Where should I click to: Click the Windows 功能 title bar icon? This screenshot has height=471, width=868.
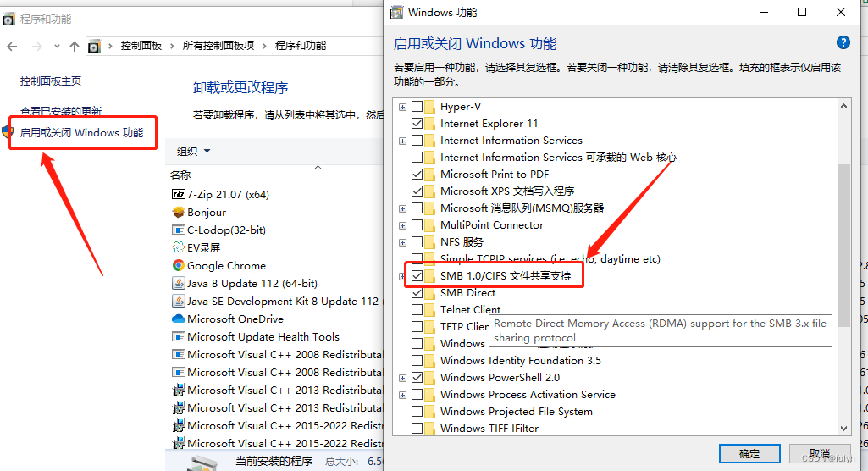click(396, 12)
